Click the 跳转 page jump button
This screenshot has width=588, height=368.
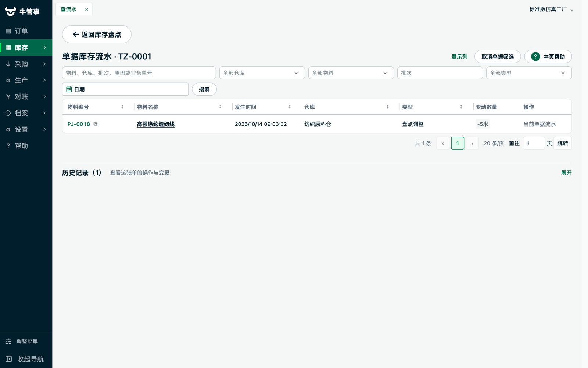[x=563, y=144]
